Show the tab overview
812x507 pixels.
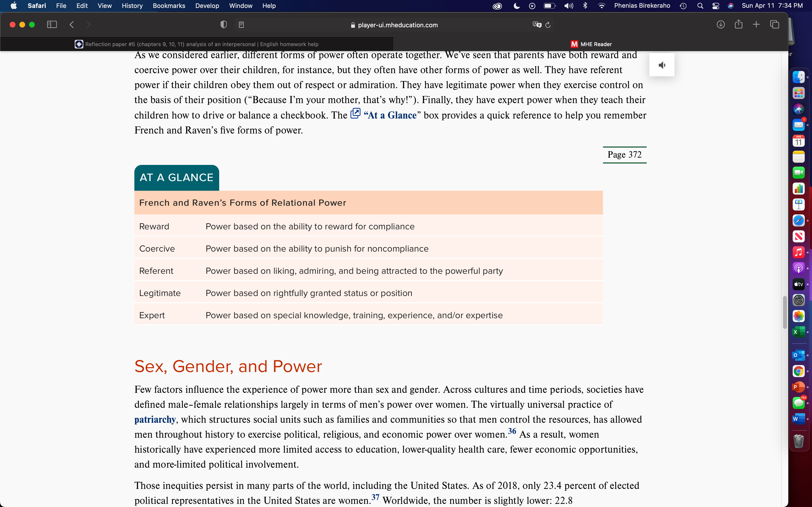click(774, 24)
